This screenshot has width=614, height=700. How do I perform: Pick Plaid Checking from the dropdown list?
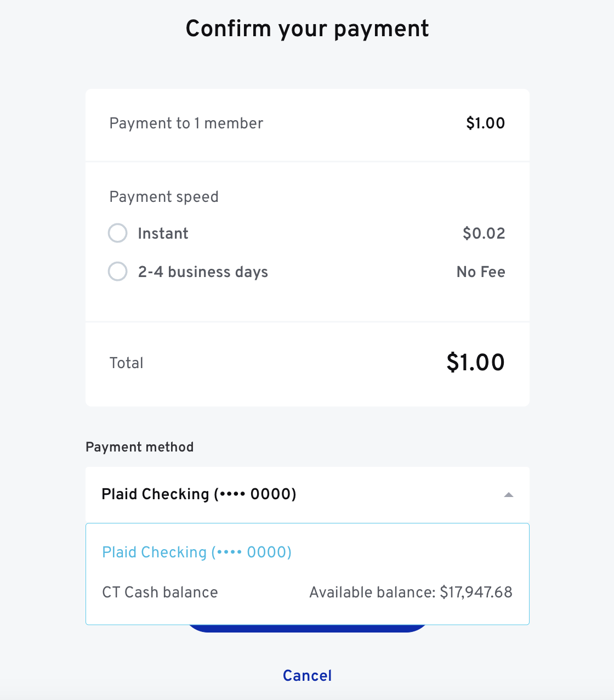(197, 552)
